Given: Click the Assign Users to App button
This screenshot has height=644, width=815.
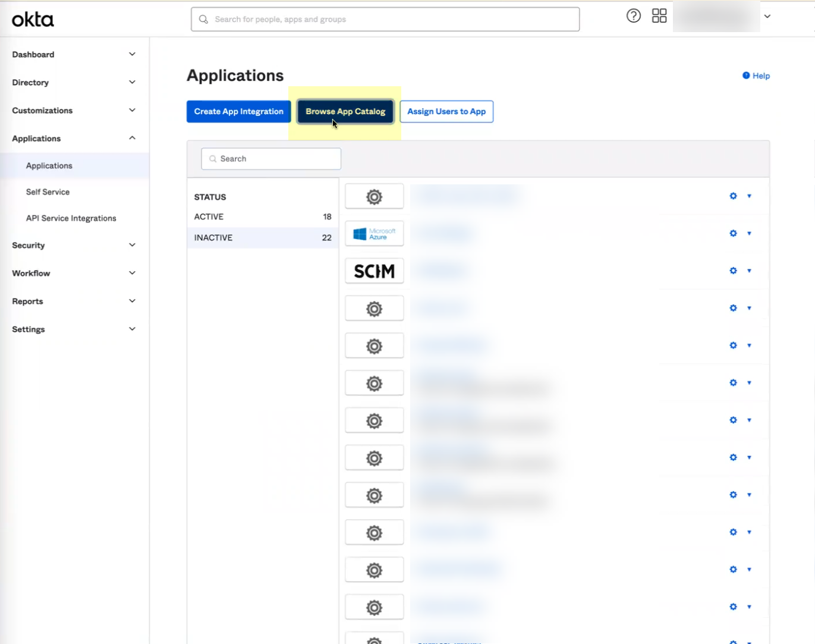Looking at the screenshot, I should point(446,111).
